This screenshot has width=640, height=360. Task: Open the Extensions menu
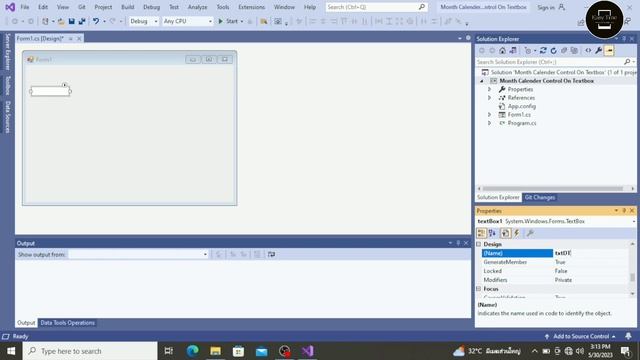click(251, 7)
